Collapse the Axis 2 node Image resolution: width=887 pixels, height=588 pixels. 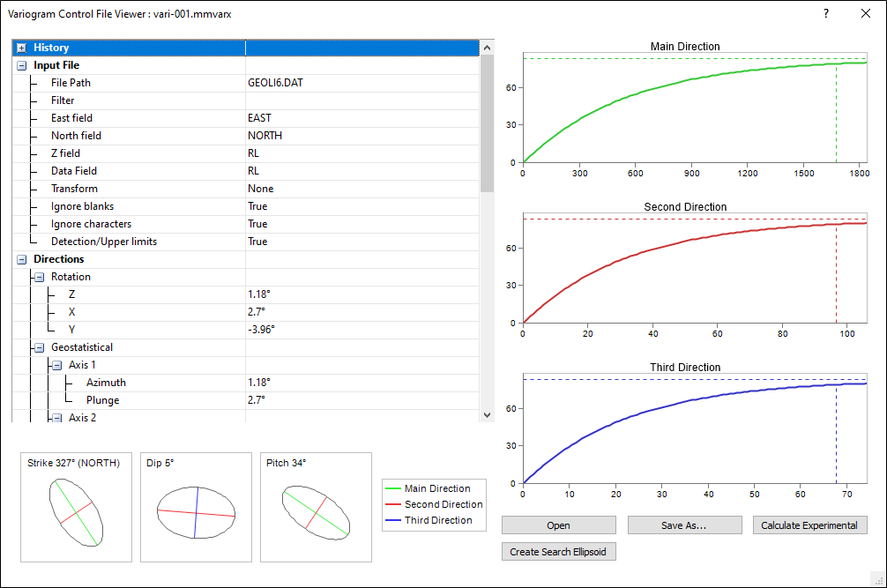(x=56, y=417)
